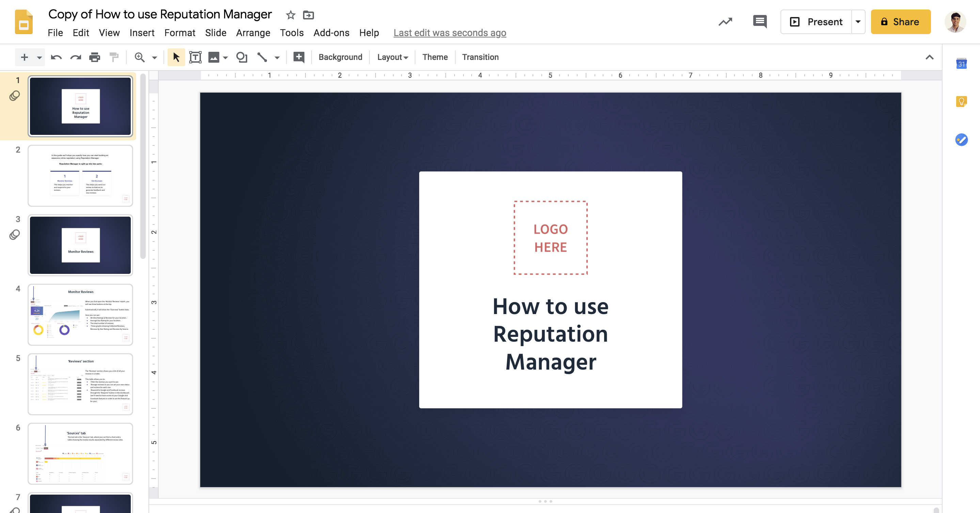This screenshot has width=980, height=513.
Task: Click the LOGO HERE placeholder on slide
Action: [x=551, y=238]
